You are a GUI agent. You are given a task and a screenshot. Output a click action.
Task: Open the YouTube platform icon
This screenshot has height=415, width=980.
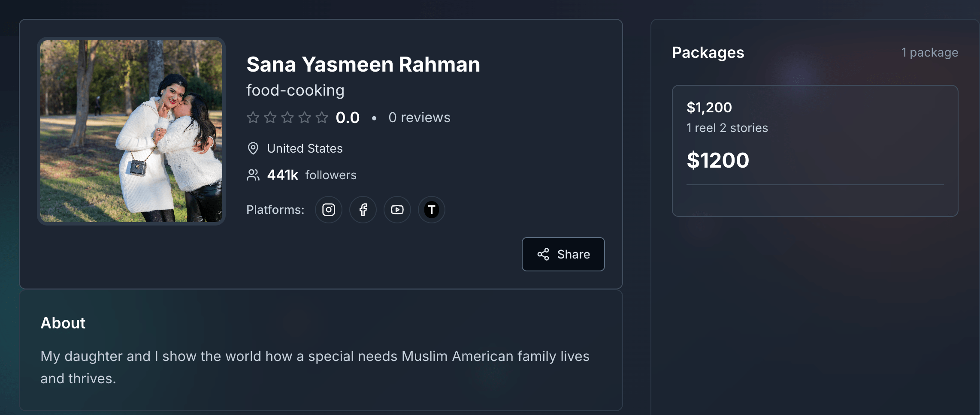click(x=397, y=210)
